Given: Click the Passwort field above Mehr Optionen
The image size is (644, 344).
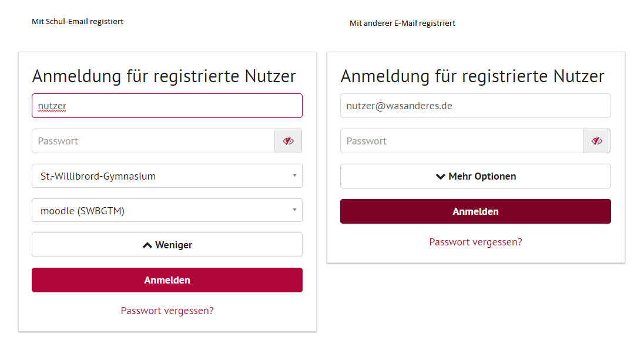Looking at the screenshot, I should click(461, 141).
